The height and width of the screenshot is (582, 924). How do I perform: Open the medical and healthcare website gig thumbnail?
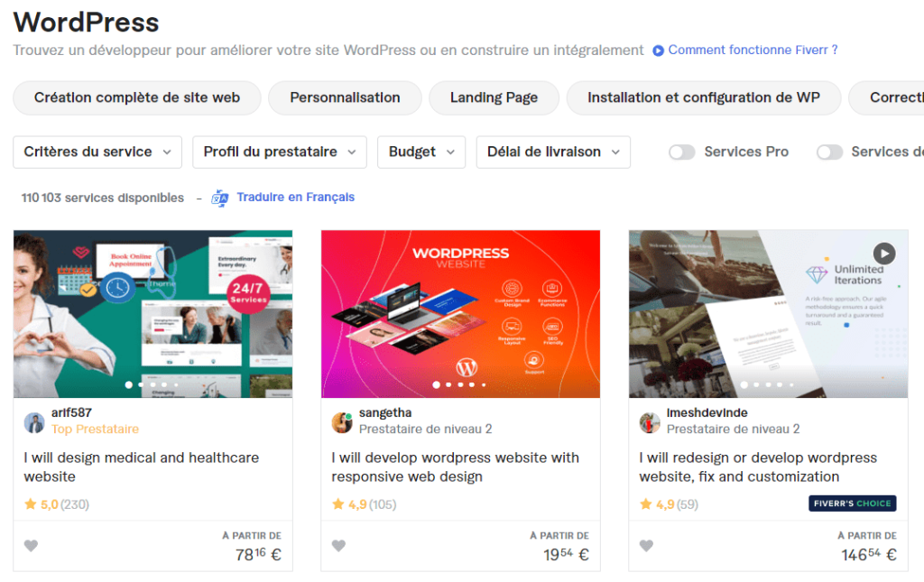[152, 311]
